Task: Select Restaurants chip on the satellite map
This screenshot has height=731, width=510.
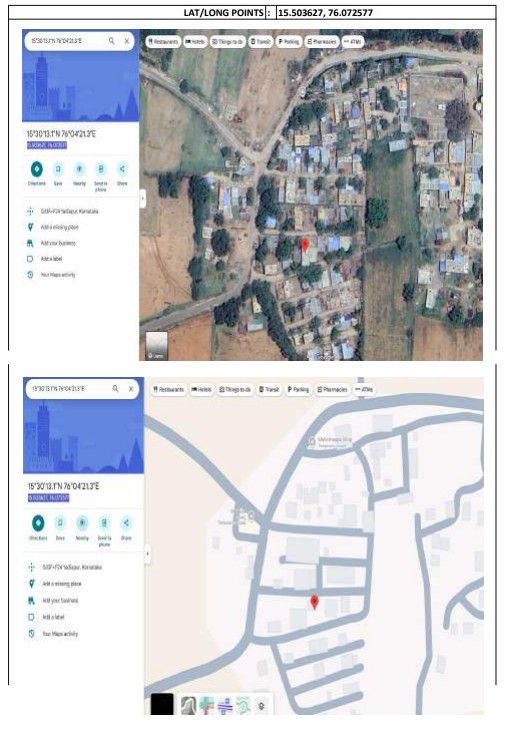Action: click(x=163, y=42)
